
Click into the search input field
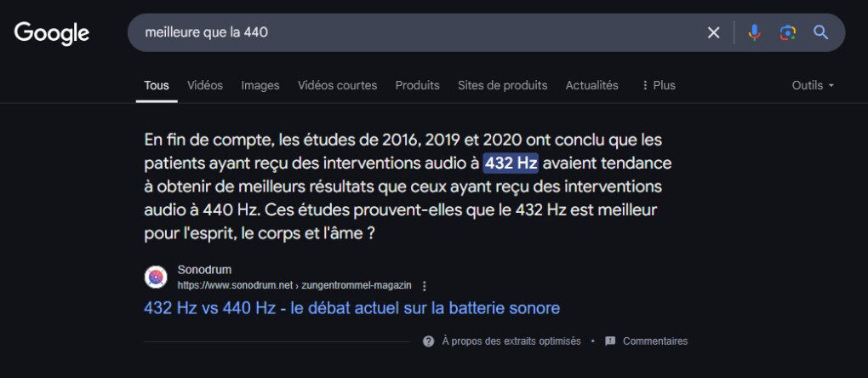417,32
